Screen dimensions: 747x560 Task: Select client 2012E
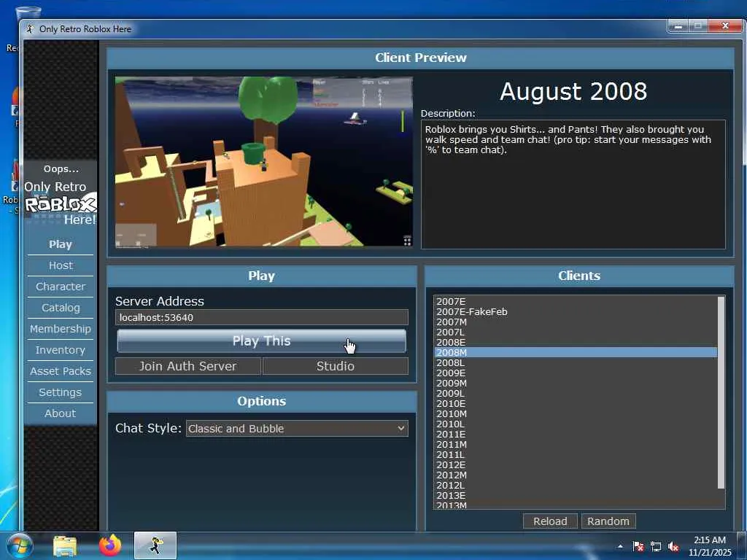[576, 465]
